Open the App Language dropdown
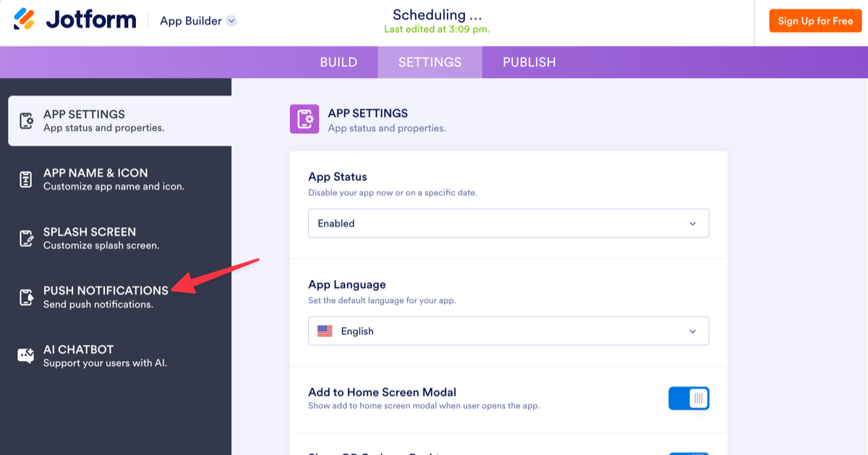The width and height of the screenshot is (868, 455). coord(509,331)
